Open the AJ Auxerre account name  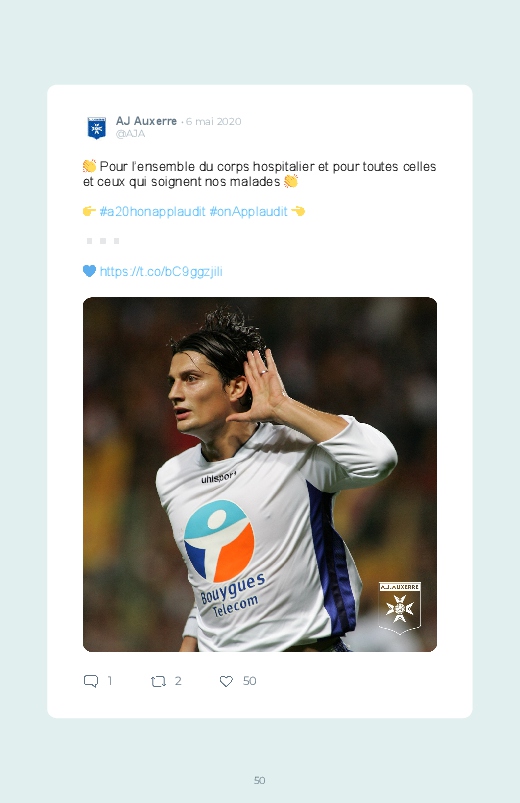[146, 121]
